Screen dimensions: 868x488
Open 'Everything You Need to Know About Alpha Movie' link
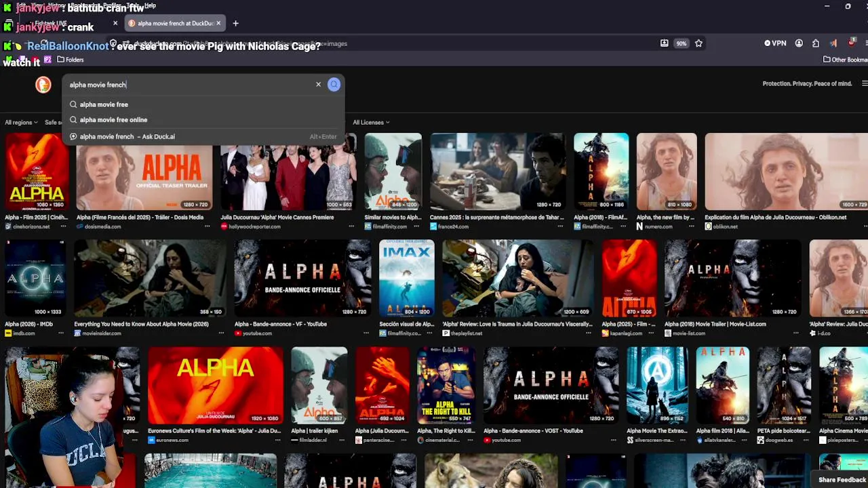click(142, 324)
